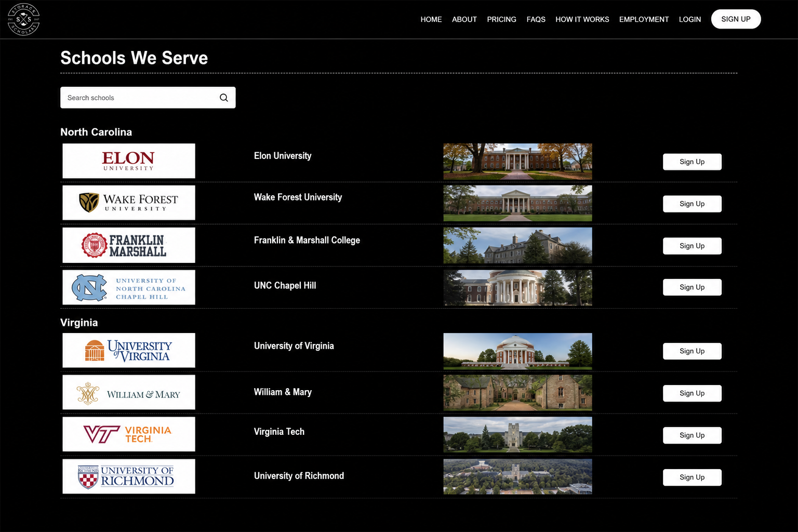The width and height of the screenshot is (798, 532).
Task: Open the FAQs menu link
Action: point(536,19)
